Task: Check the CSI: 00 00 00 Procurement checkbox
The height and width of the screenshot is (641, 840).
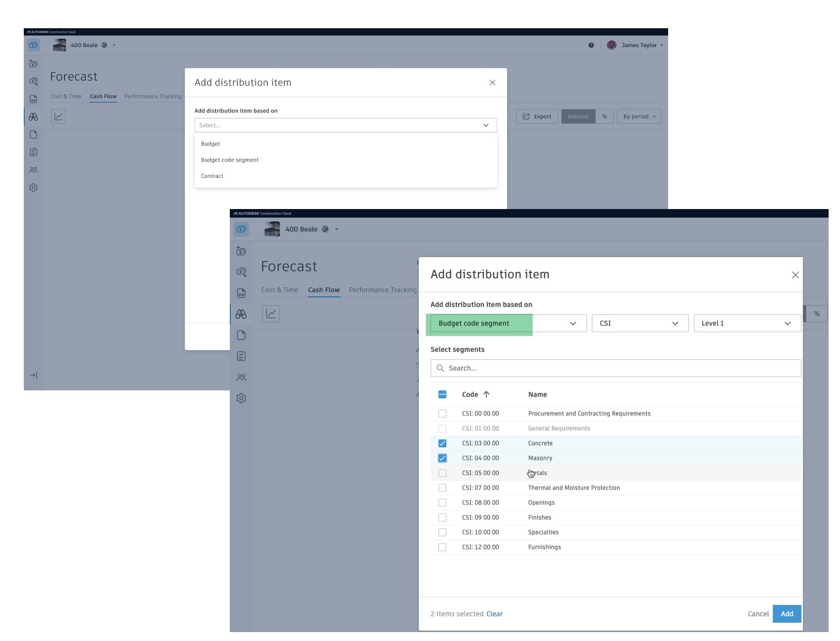Action: point(442,414)
